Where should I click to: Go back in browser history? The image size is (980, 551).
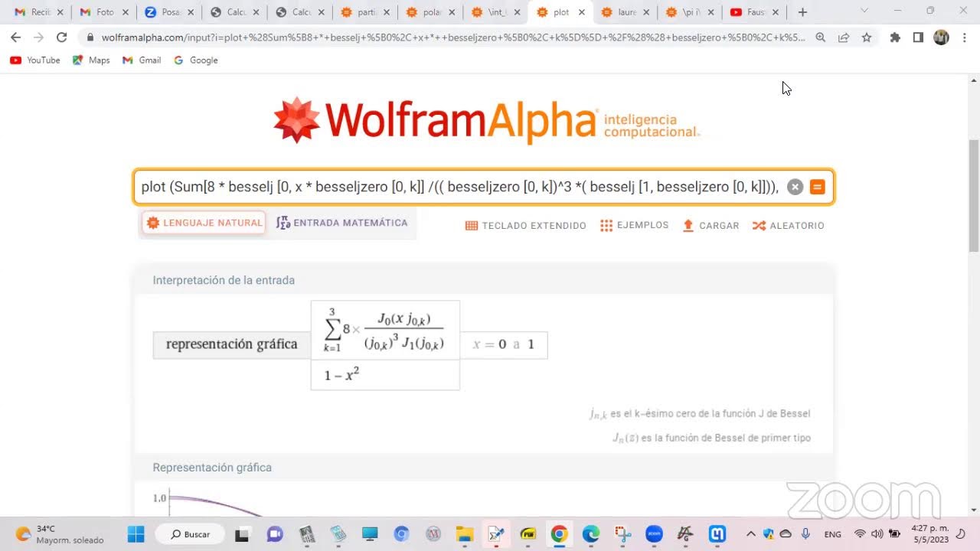pos(16,37)
